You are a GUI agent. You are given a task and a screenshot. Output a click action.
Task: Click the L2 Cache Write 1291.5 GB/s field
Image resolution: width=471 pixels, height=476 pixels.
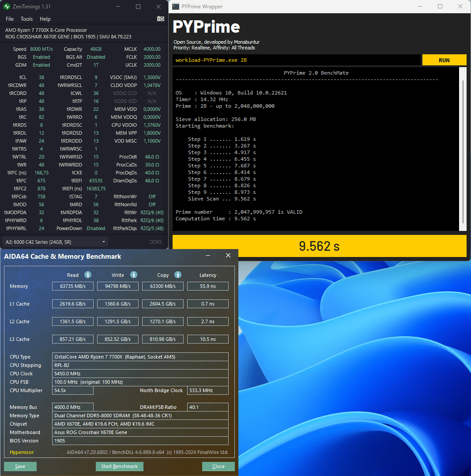pyautogui.click(x=118, y=321)
